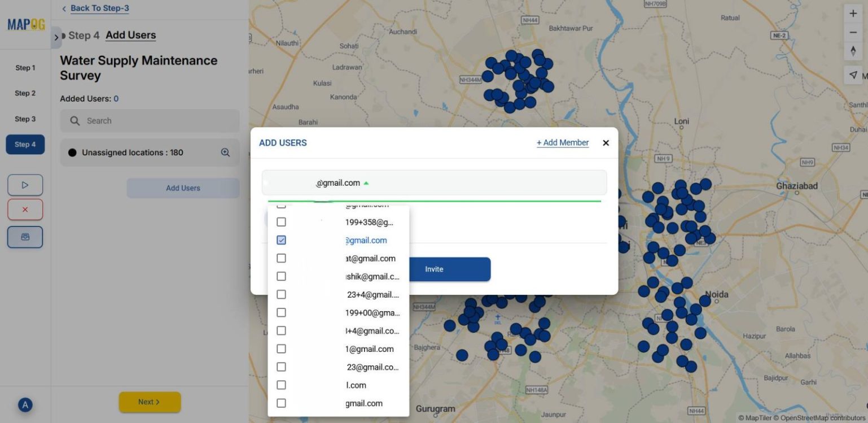Select the play icon in the left sidebar
Image resolution: width=868 pixels, height=423 pixels.
tap(25, 185)
